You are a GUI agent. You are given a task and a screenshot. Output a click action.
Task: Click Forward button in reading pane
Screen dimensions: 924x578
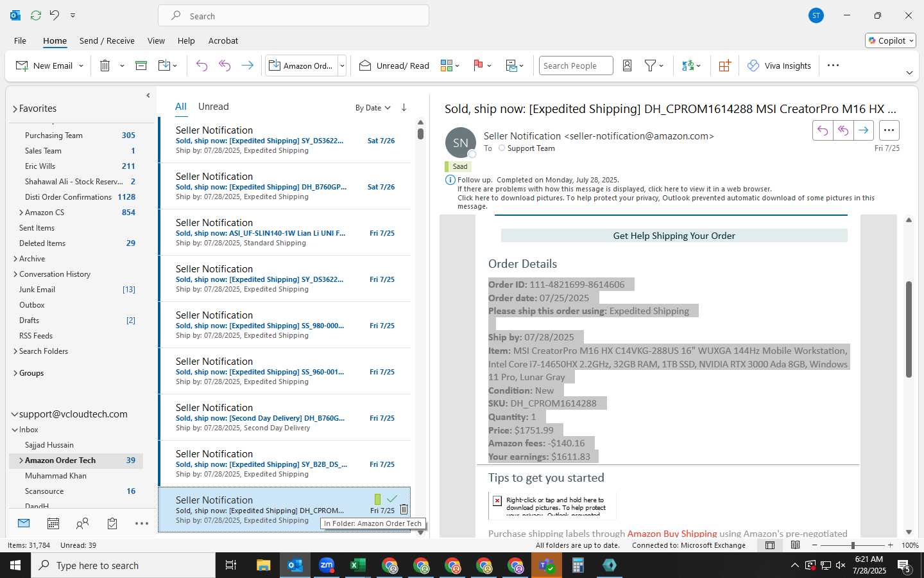click(x=864, y=130)
